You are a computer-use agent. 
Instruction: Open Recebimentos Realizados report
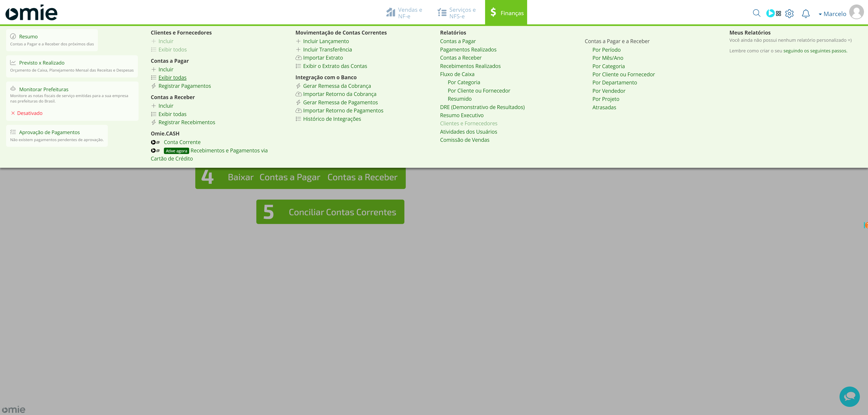tap(470, 66)
